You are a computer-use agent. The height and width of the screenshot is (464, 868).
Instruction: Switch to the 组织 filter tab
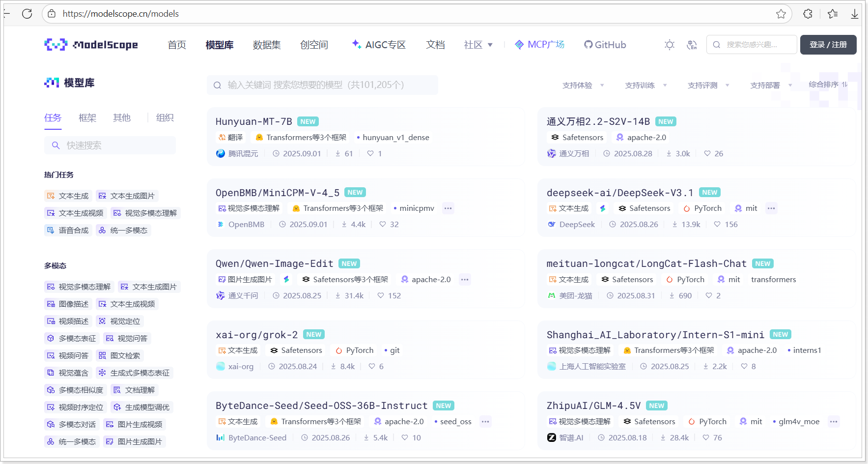pos(165,118)
